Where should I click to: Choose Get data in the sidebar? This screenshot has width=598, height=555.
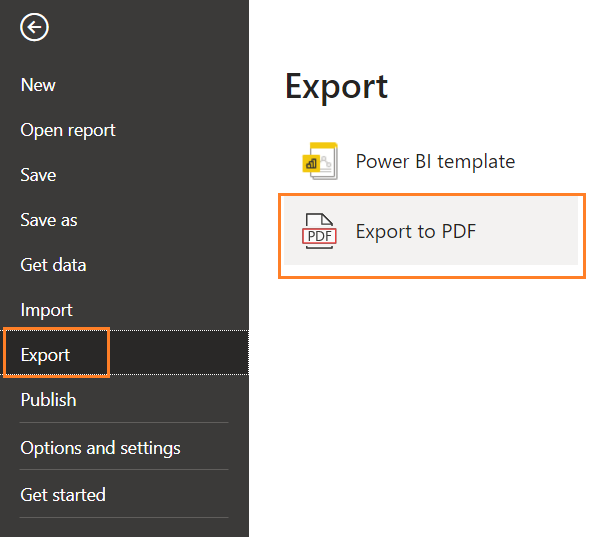pos(53,265)
